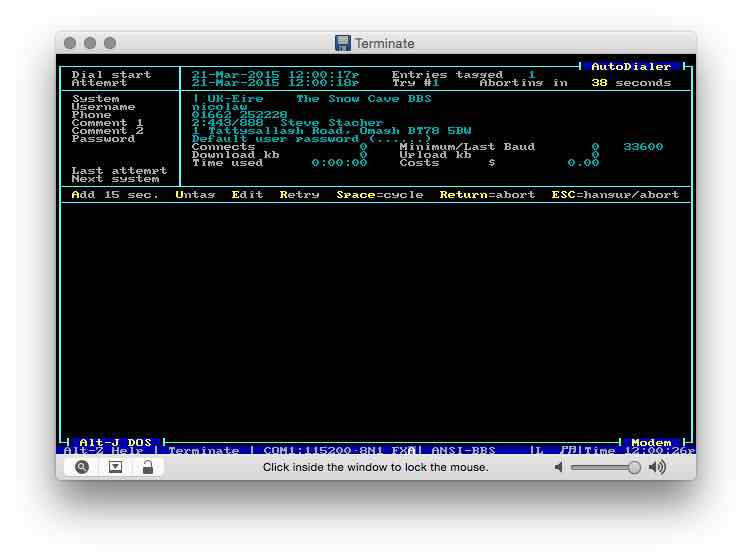Toggle the mouse lock padlock icon

pyautogui.click(x=148, y=467)
